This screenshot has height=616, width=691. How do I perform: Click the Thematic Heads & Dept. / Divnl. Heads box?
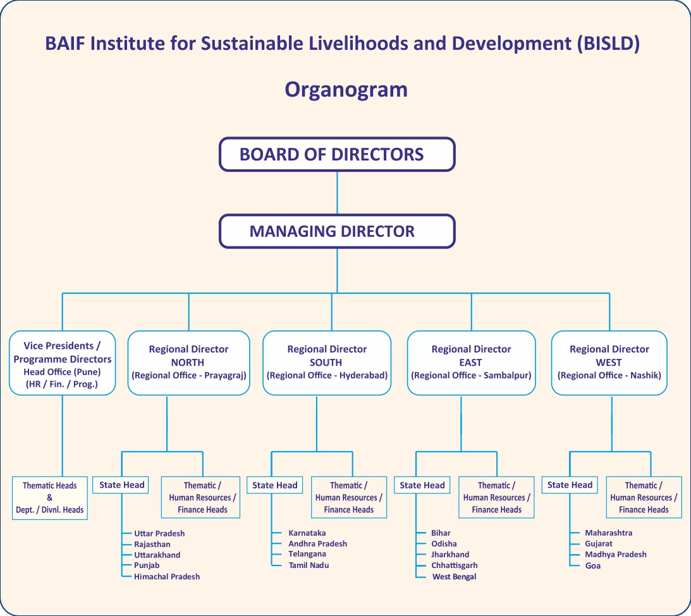(x=50, y=498)
